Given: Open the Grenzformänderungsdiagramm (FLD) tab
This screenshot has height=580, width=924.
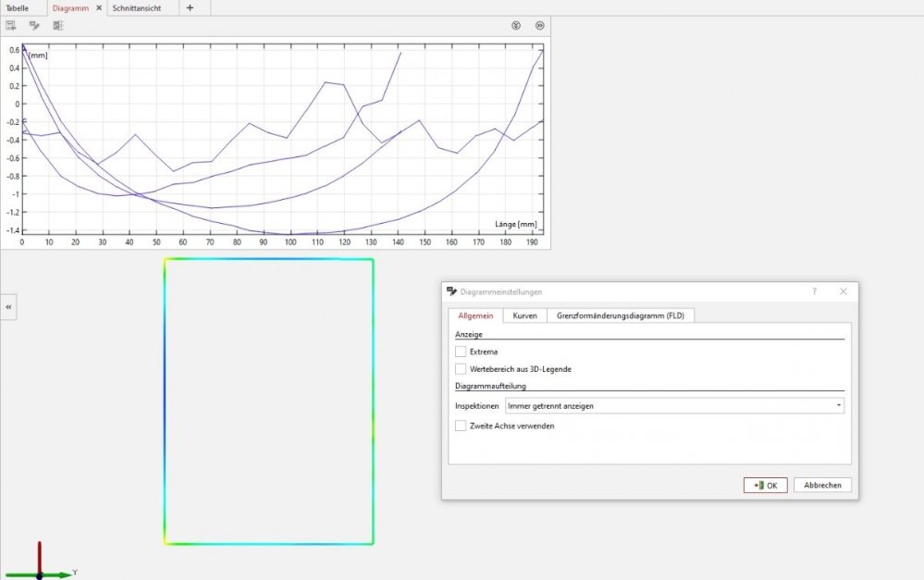Looking at the screenshot, I should 620,315.
